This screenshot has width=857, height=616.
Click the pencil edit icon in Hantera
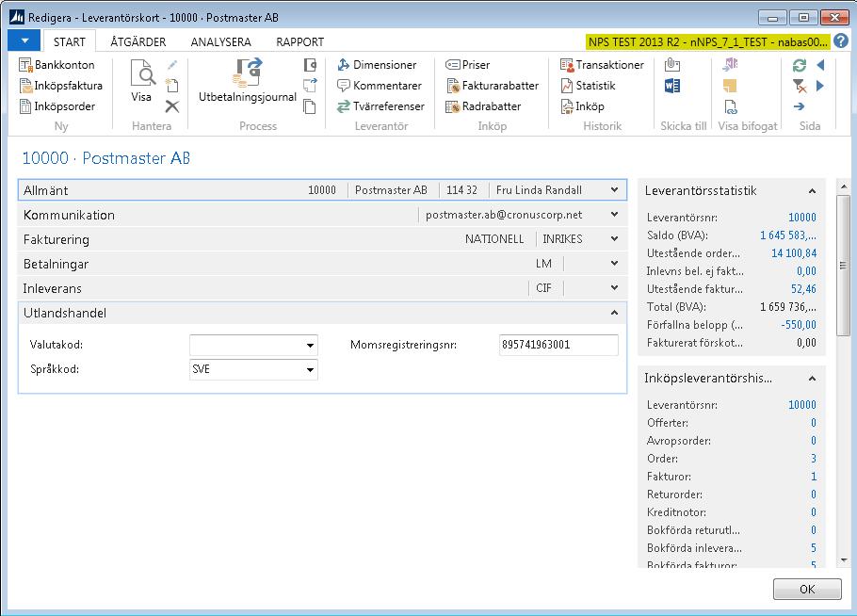[172, 65]
